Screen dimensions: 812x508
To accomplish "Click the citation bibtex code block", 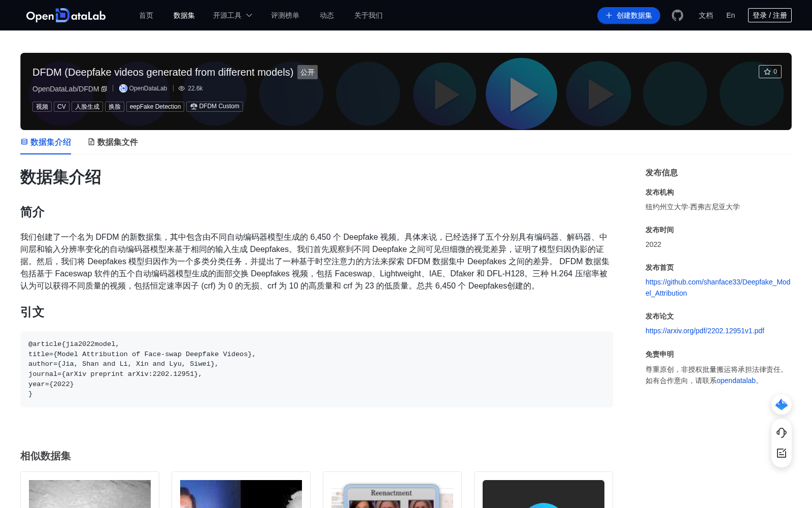I will pos(317,369).
